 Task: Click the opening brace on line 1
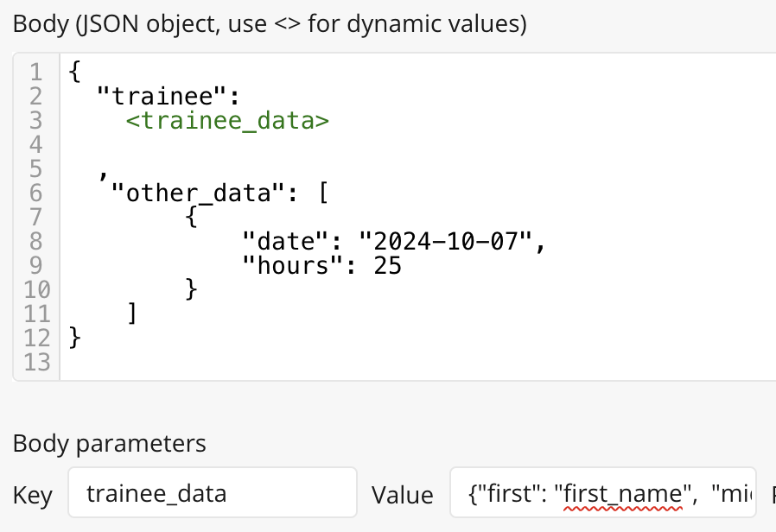click(x=75, y=72)
